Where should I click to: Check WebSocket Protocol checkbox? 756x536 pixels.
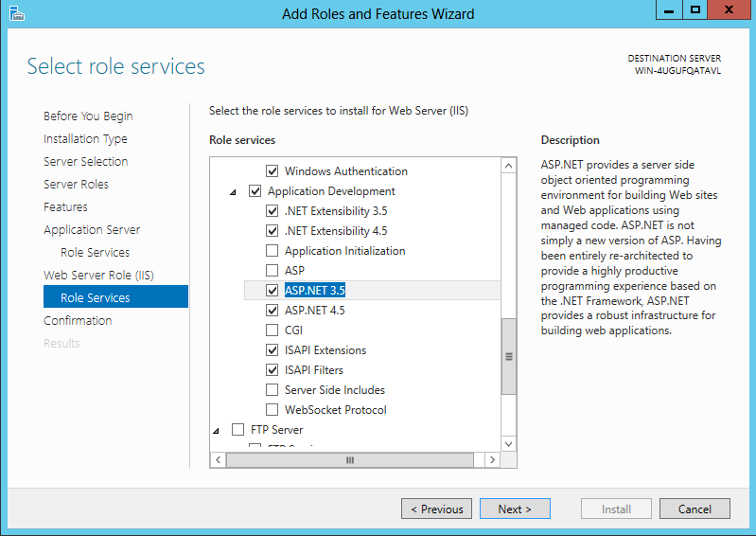point(272,410)
